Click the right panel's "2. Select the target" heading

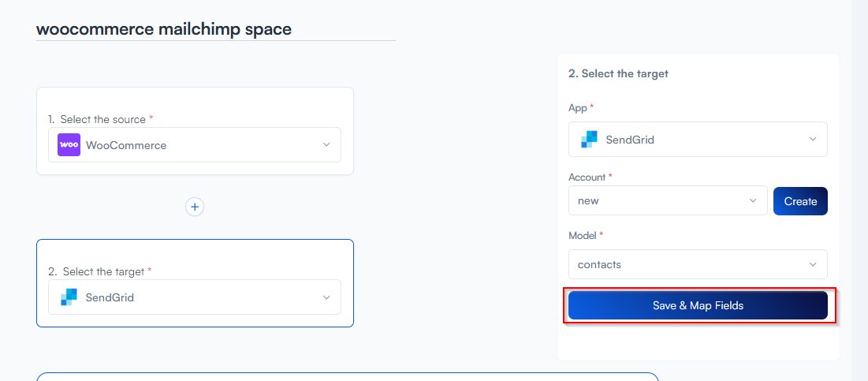(618, 73)
